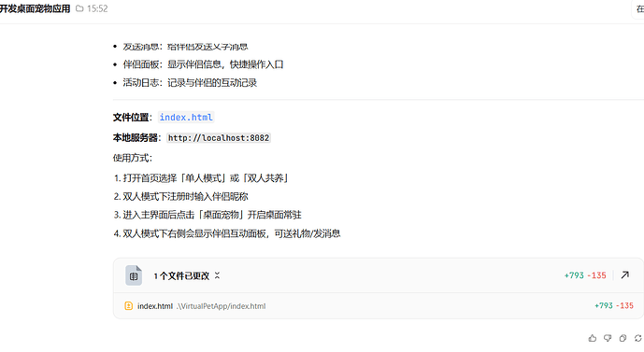Click the http://localhost:8082 server address
The image size is (644, 352).
(x=219, y=138)
